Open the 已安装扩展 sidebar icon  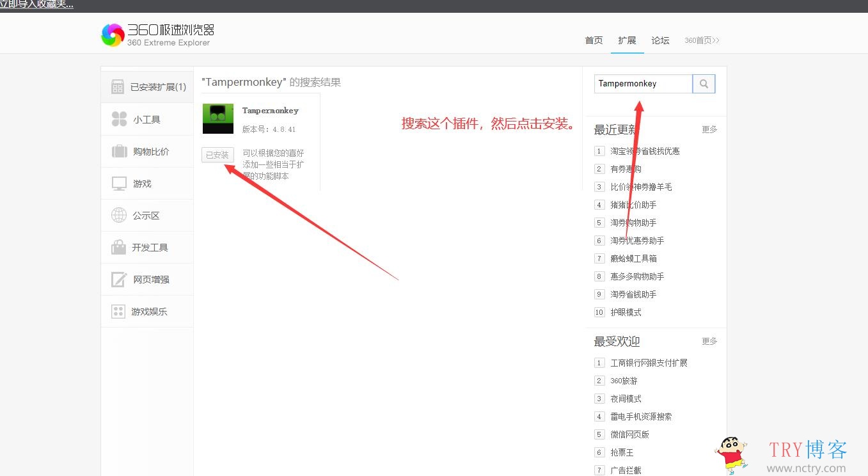(x=118, y=87)
